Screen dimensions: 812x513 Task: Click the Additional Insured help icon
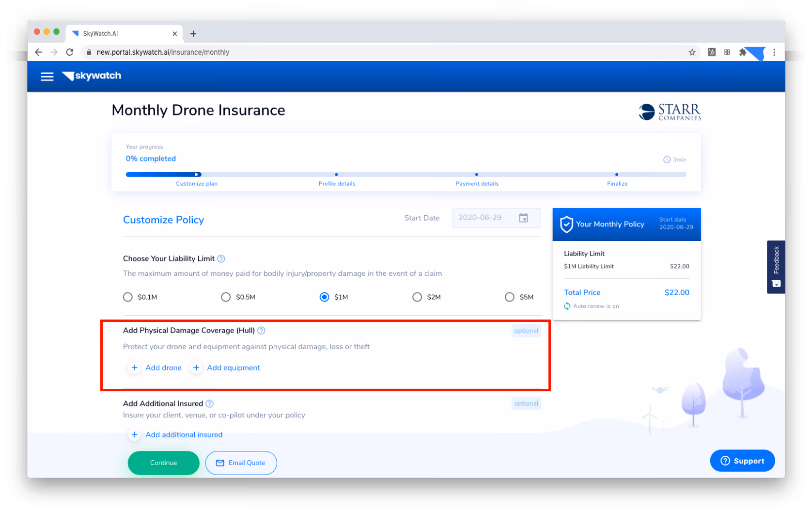pos(209,404)
